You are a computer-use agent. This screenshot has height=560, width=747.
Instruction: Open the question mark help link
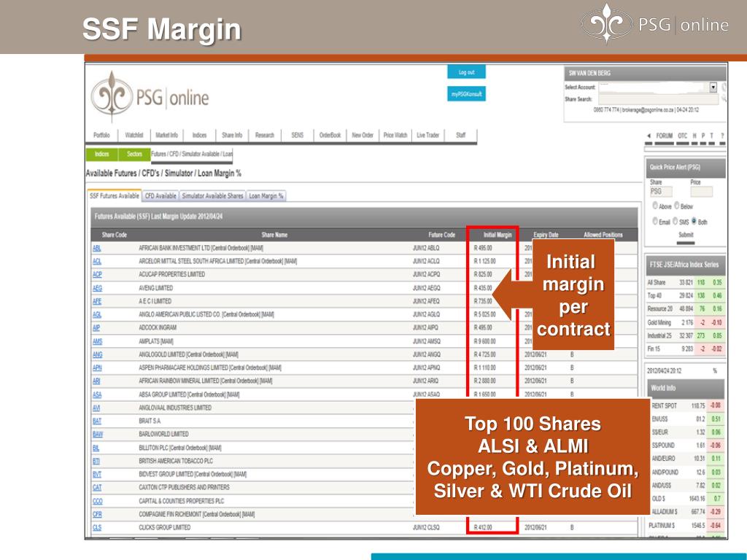pos(722,136)
